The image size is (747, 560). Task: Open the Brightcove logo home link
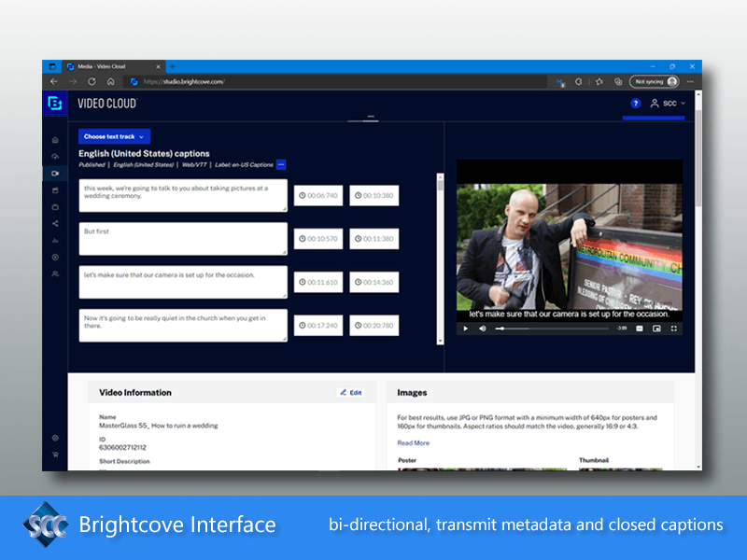pyautogui.click(x=55, y=103)
